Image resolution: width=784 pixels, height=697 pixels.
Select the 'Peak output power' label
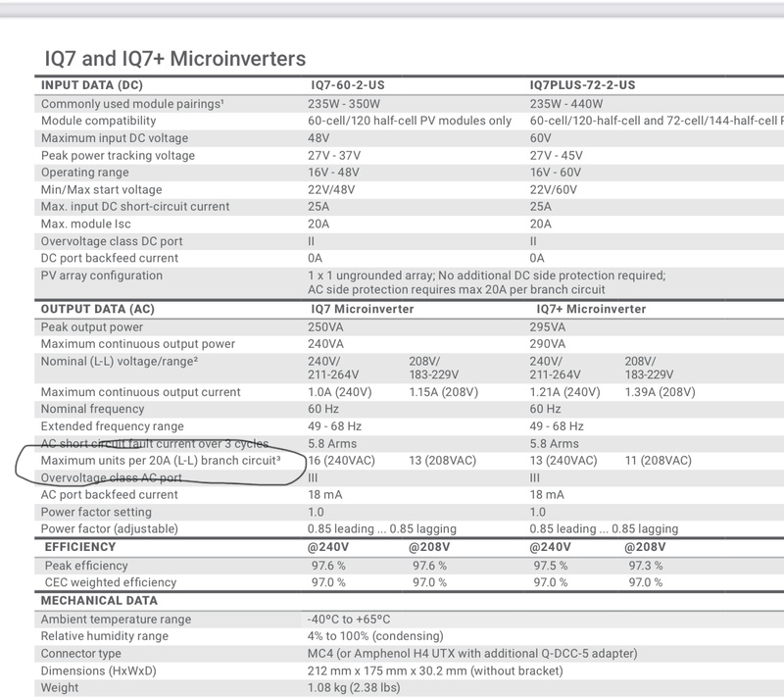92,327
